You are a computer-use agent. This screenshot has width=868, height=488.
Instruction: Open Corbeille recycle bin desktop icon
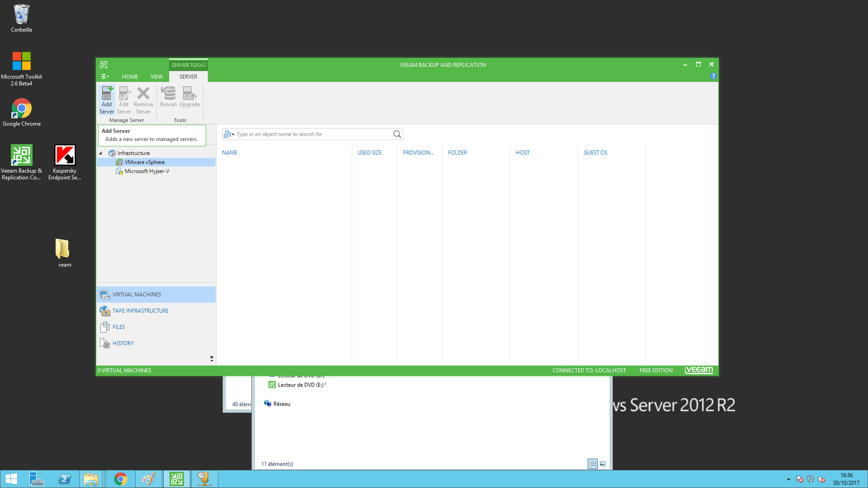point(21,19)
